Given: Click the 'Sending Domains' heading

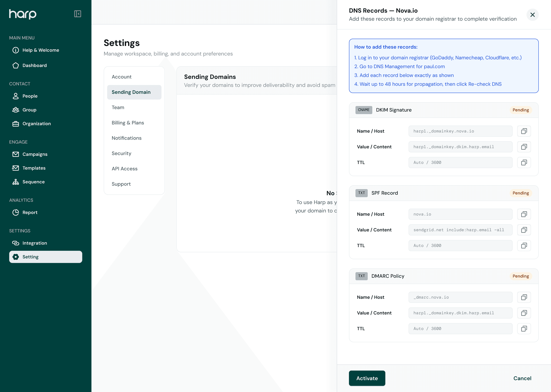Looking at the screenshot, I should coord(210,77).
